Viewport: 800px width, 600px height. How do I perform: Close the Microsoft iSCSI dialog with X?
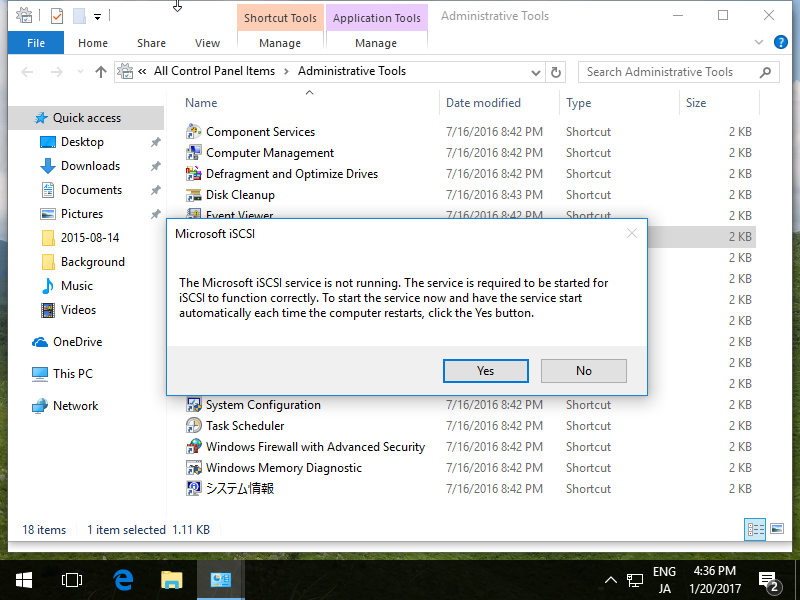(632, 233)
